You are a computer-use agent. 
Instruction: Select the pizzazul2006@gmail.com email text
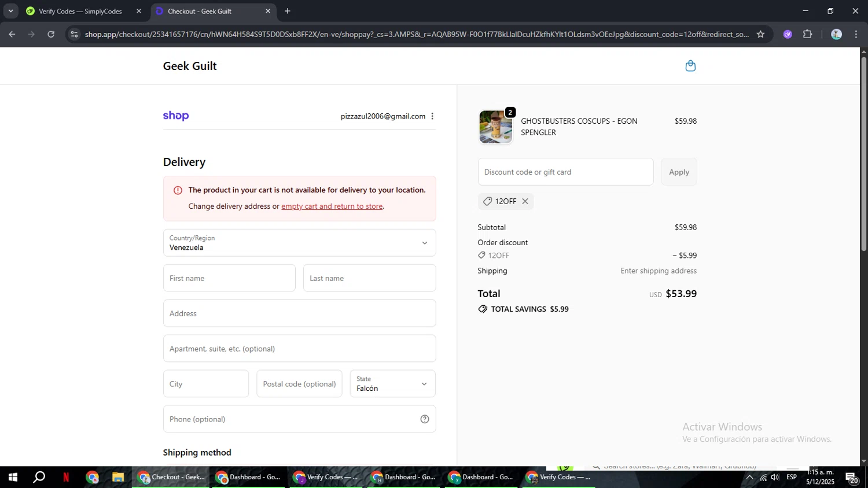tap(382, 116)
